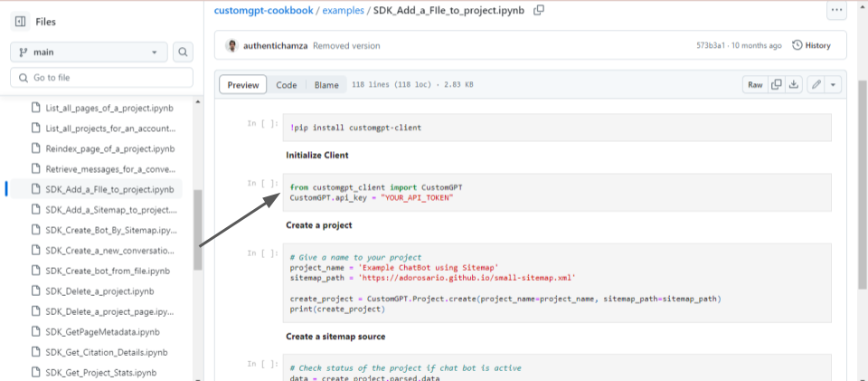
Task: Open SDK_Get_Citation_Details.ipynb file
Action: coord(107,352)
